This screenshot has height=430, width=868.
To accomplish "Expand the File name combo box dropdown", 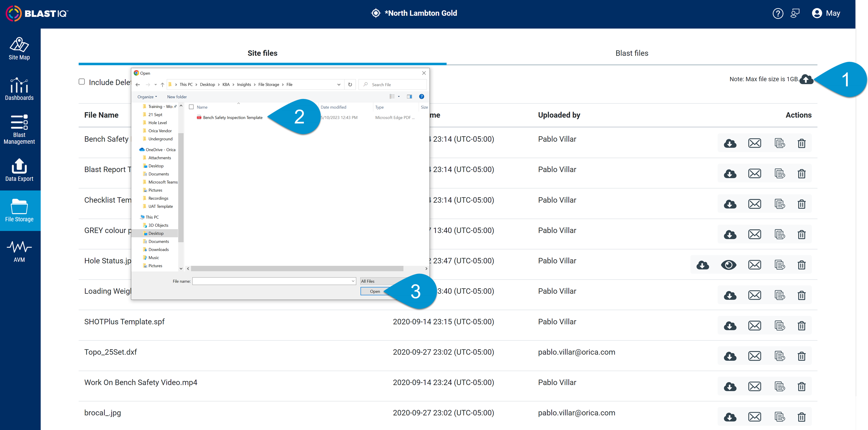I will point(353,281).
